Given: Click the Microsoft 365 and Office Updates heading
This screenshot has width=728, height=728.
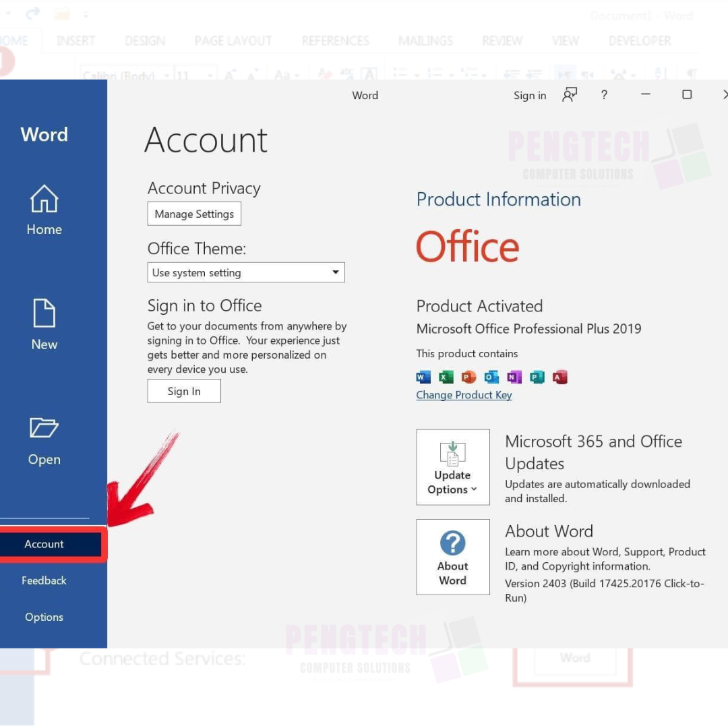Looking at the screenshot, I should pos(593,452).
